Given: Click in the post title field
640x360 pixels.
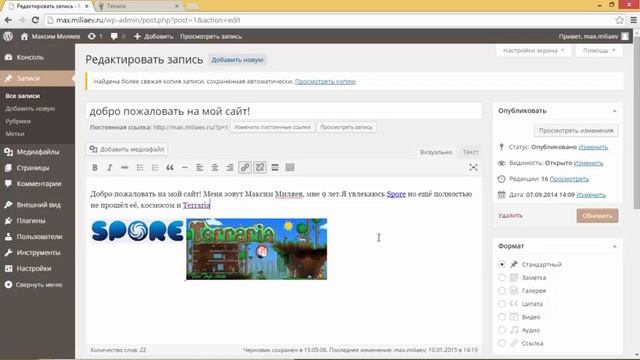Looking at the screenshot, I should [284, 111].
